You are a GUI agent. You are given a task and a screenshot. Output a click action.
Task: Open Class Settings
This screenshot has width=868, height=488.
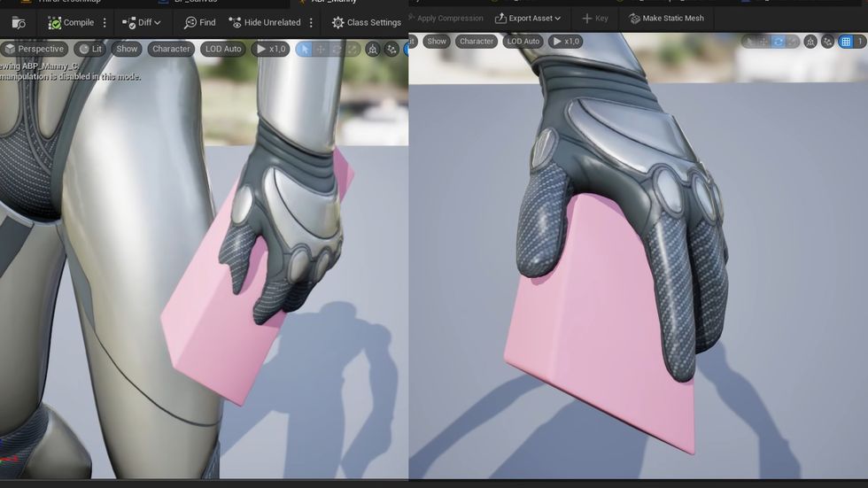(x=367, y=23)
